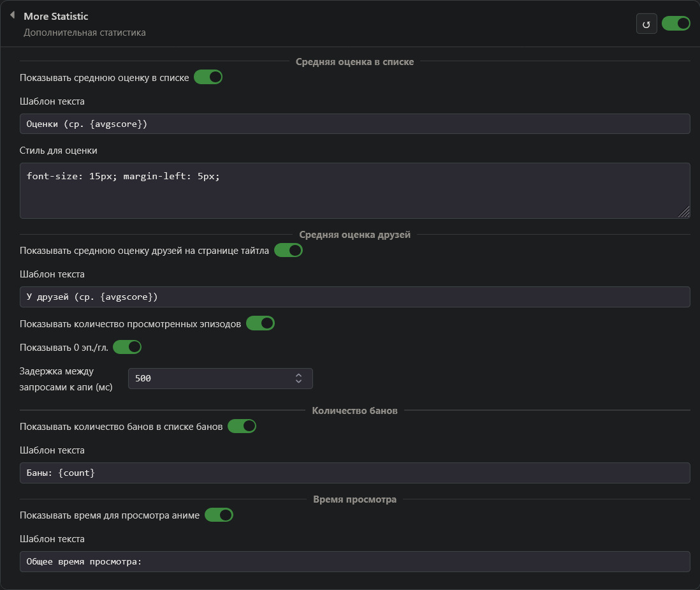Decrease API delay with stepper down arrow

pyautogui.click(x=298, y=382)
